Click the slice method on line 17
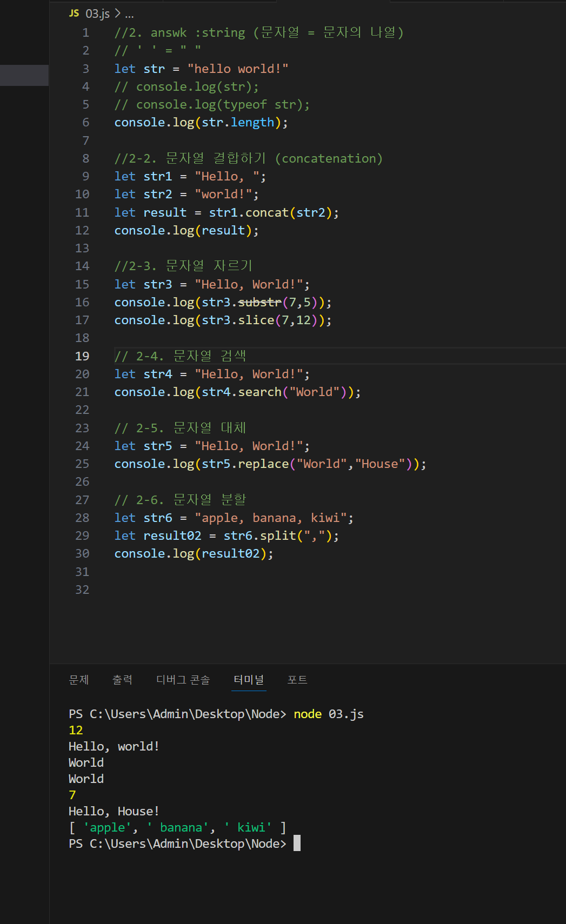The width and height of the screenshot is (566, 924). (256, 320)
